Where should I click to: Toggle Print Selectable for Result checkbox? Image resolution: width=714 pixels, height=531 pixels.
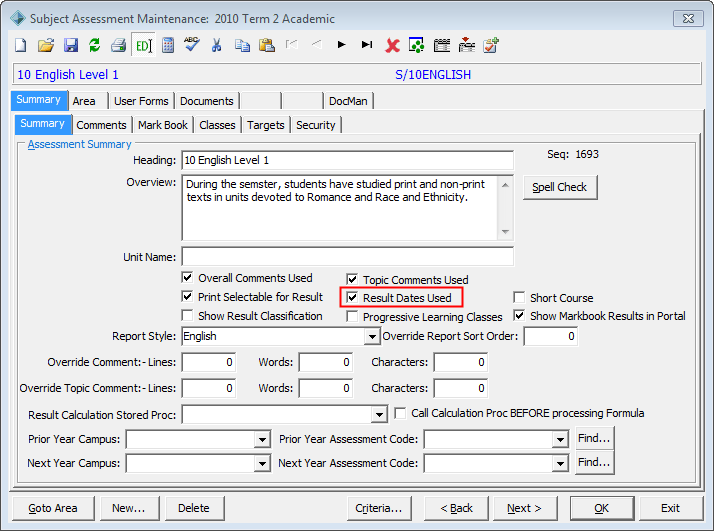click(x=187, y=297)
